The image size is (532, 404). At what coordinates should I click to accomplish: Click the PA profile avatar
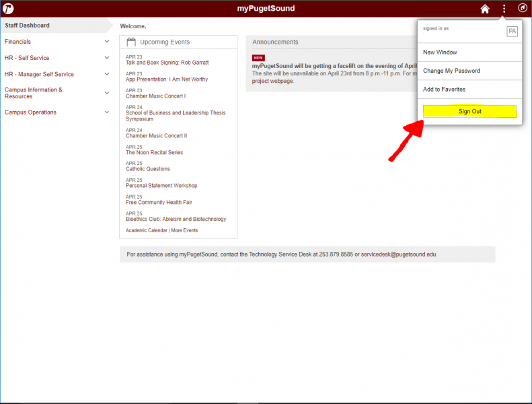(x=512, y=31)
